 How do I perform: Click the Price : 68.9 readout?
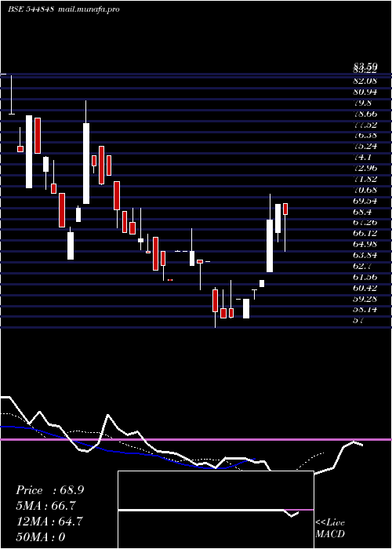(x=49, y=490)
